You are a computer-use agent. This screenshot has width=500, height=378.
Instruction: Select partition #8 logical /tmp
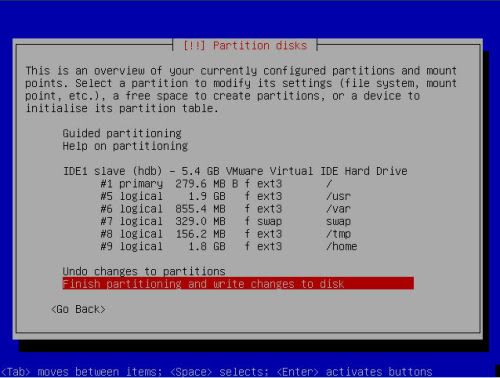point(226,234)
